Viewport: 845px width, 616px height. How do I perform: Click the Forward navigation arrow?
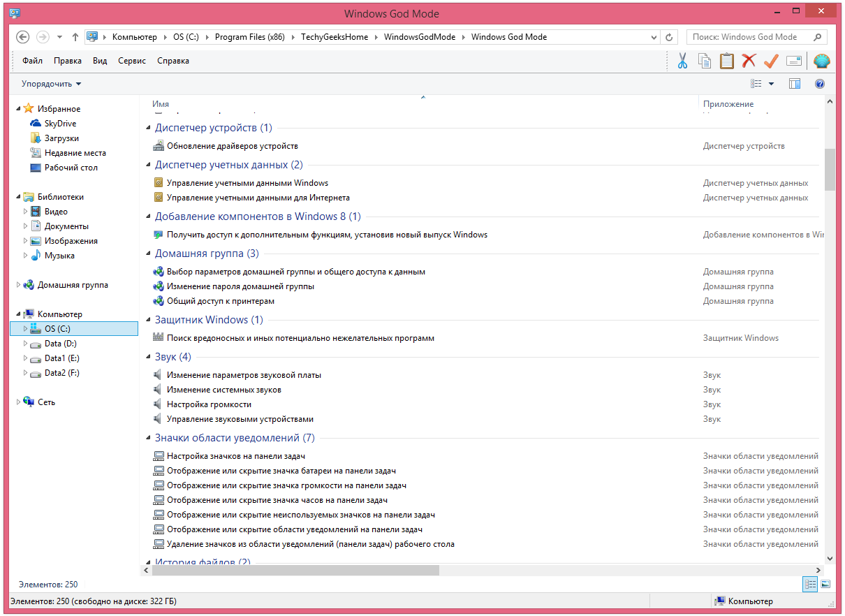pos(43,37)
